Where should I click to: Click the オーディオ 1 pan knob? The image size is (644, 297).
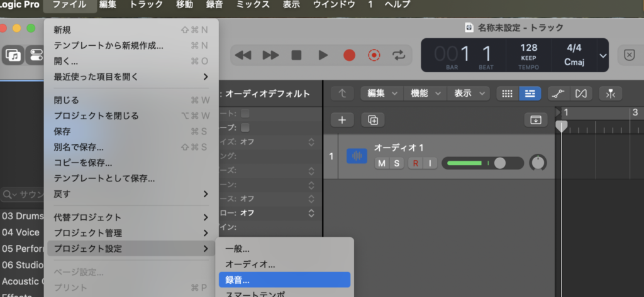tap(538, 163)
